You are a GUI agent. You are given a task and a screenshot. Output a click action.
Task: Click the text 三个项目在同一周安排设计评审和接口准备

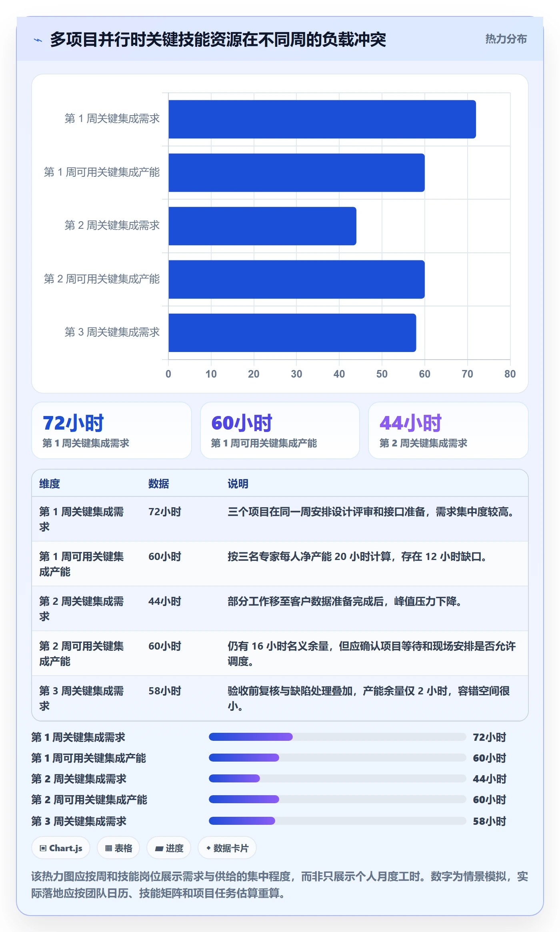(x=326, y=512)
